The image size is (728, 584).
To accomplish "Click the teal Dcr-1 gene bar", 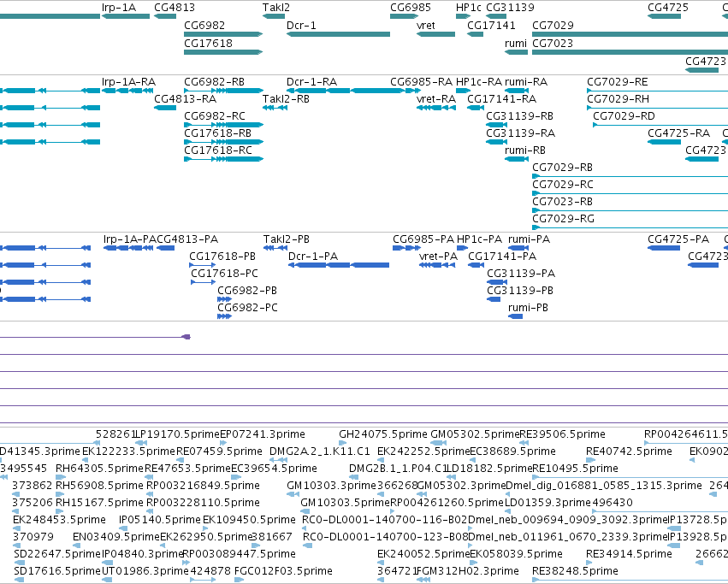I will [x=339, y=34].
